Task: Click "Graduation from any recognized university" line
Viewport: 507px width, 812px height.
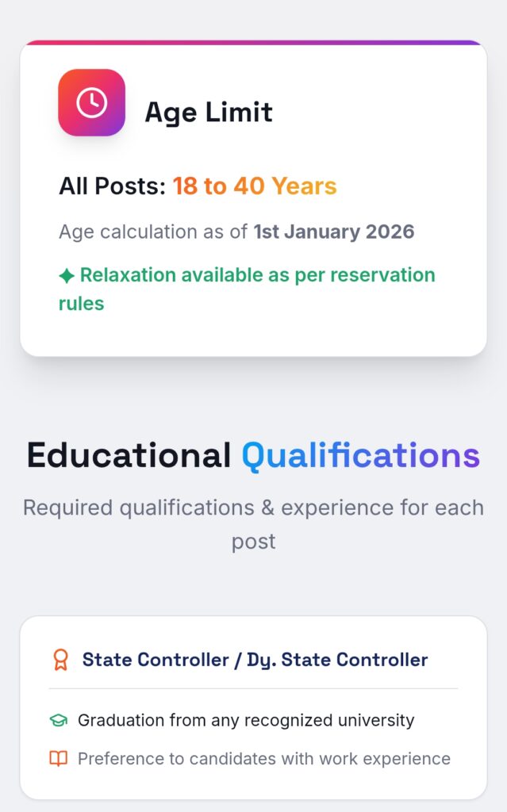Action: 246,721
